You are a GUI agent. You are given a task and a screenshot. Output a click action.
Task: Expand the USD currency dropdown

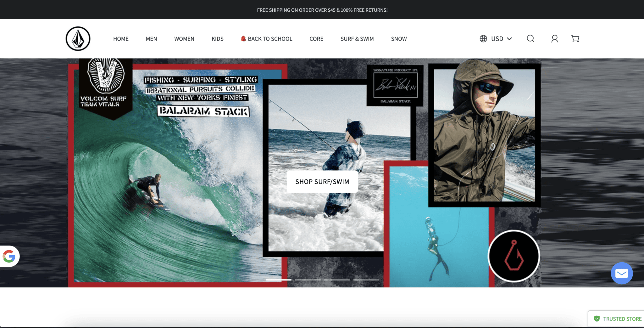(502, 39)
